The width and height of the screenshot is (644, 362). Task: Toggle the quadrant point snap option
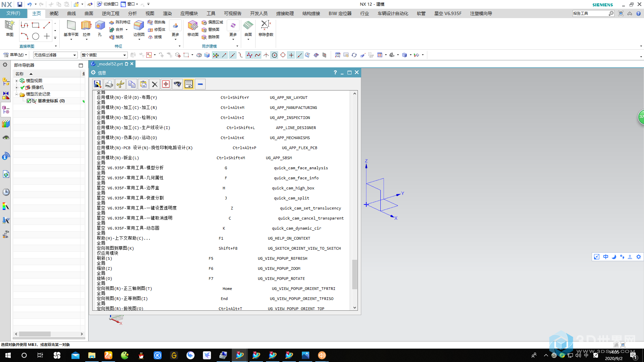point(283,55)
